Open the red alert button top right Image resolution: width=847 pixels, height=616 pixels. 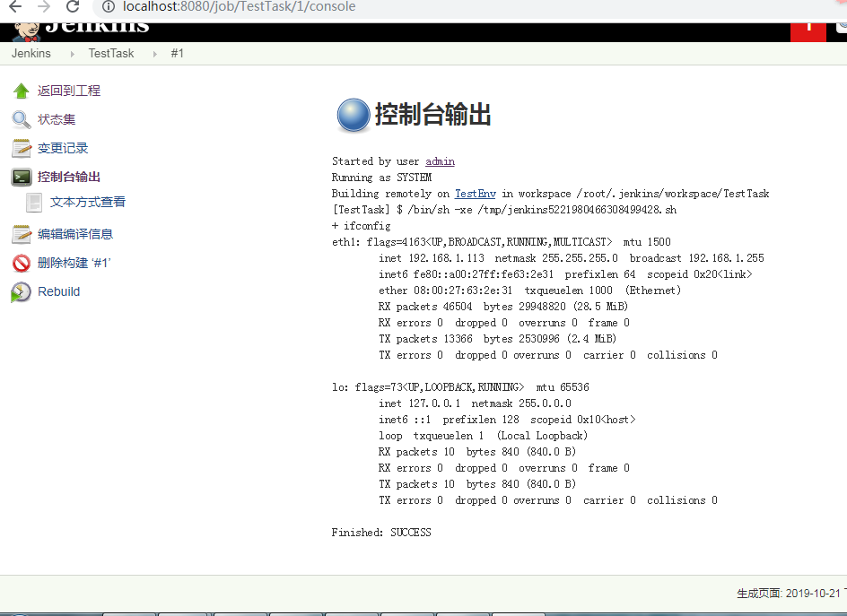point(808,30)
